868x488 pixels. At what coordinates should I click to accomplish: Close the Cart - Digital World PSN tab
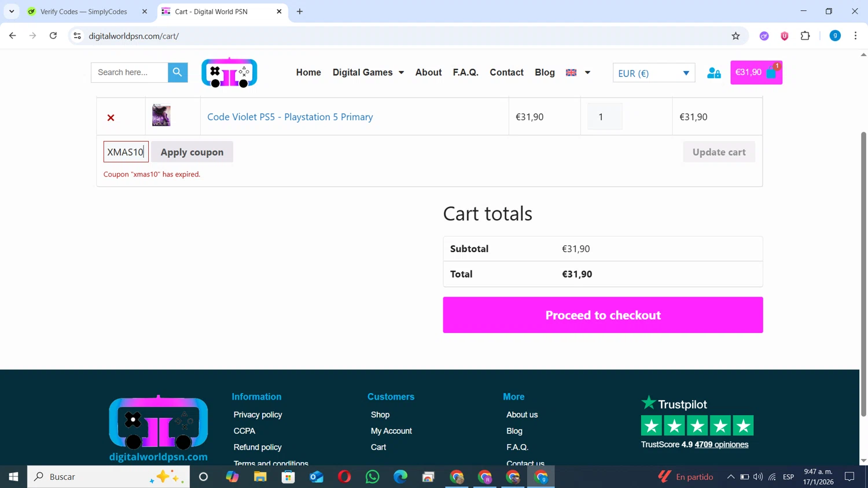[279, 12]
